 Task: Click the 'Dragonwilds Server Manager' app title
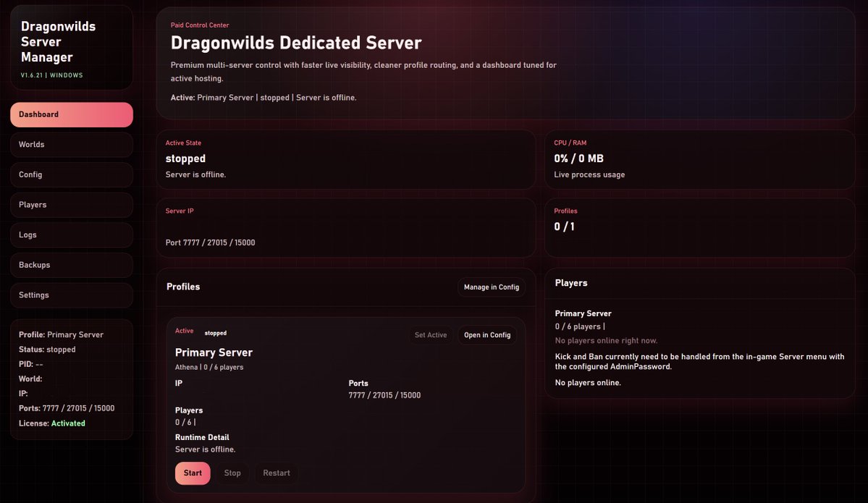tap(58, 42)
